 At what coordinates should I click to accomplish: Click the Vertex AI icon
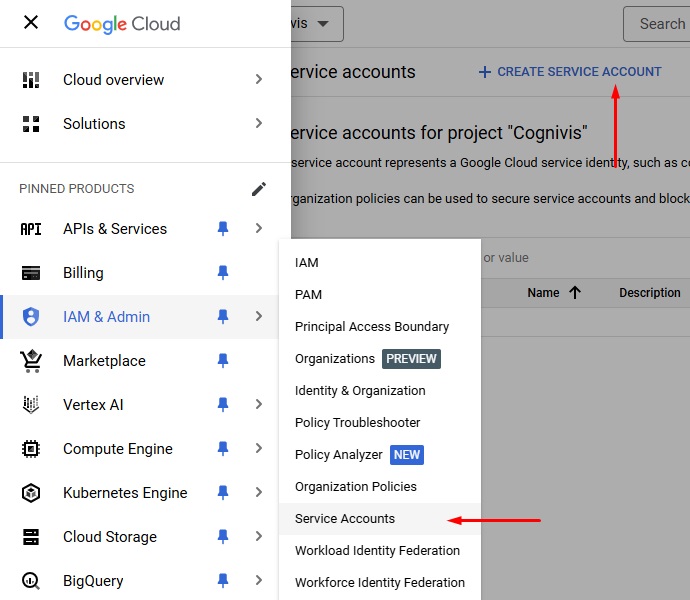[31, 405]
